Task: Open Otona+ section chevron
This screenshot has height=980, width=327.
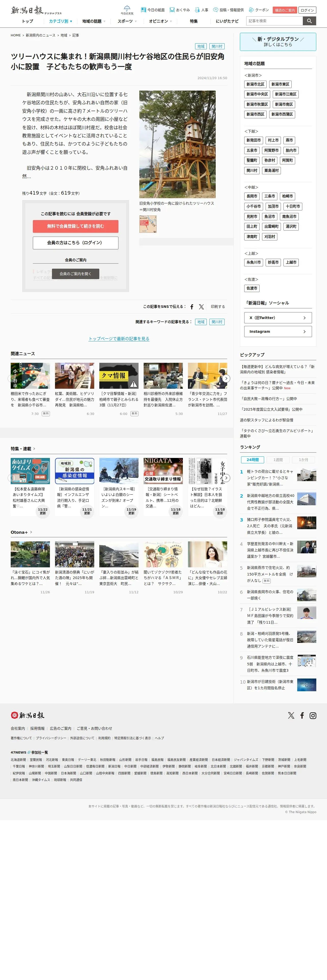Action: coord(31,532)
